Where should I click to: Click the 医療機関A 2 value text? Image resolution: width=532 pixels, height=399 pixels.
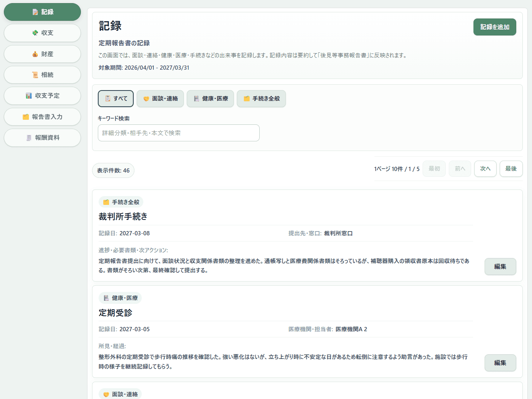pyautogui.click(x=351, y=329)
